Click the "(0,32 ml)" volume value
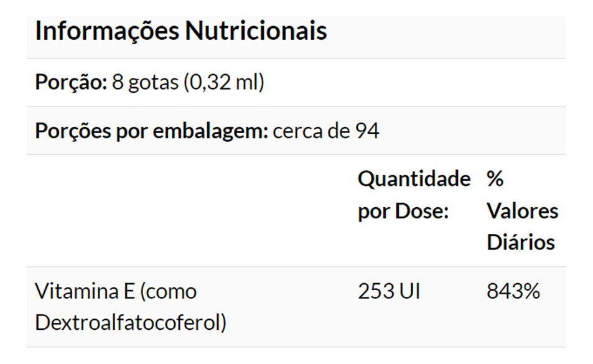The image size is (593, 364). click(223, 82)
